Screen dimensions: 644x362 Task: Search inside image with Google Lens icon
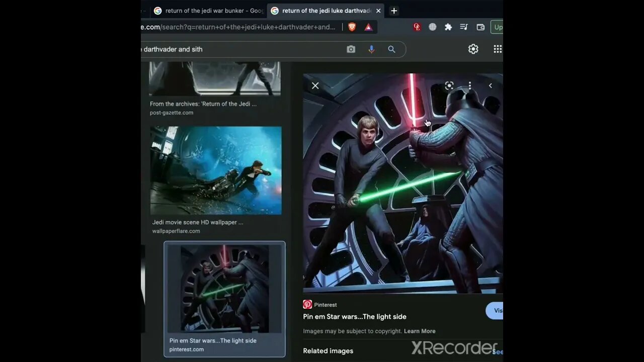449,85
